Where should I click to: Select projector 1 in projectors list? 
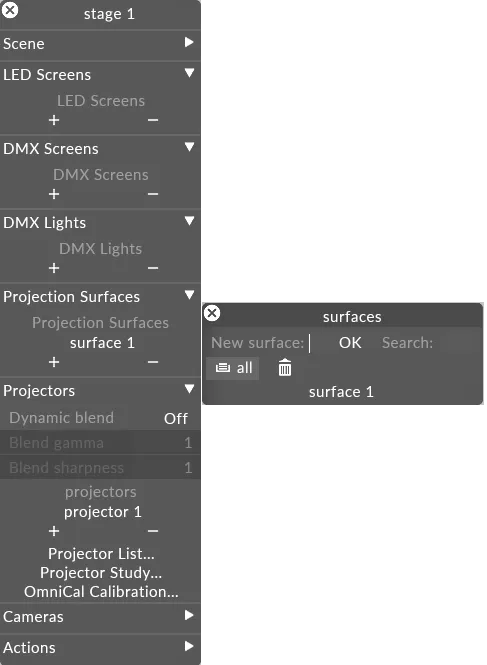click(x=102, y=512)
